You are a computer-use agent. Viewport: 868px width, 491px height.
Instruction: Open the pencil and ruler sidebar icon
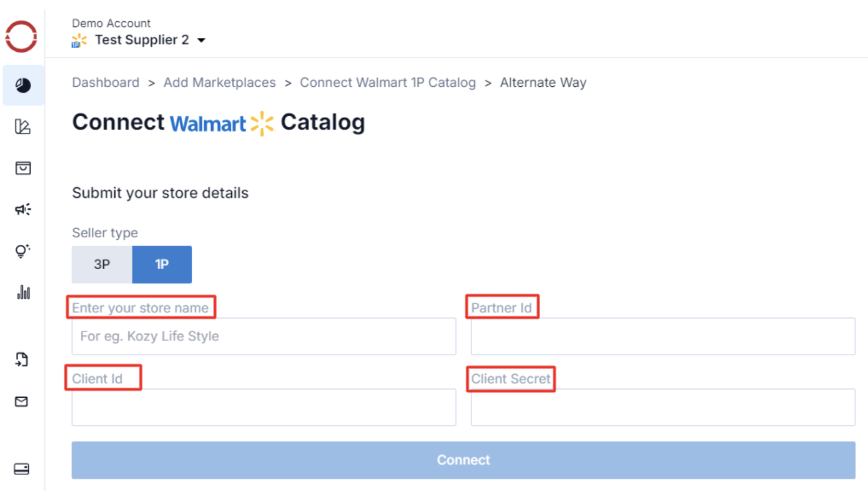[x=23, y=126]
